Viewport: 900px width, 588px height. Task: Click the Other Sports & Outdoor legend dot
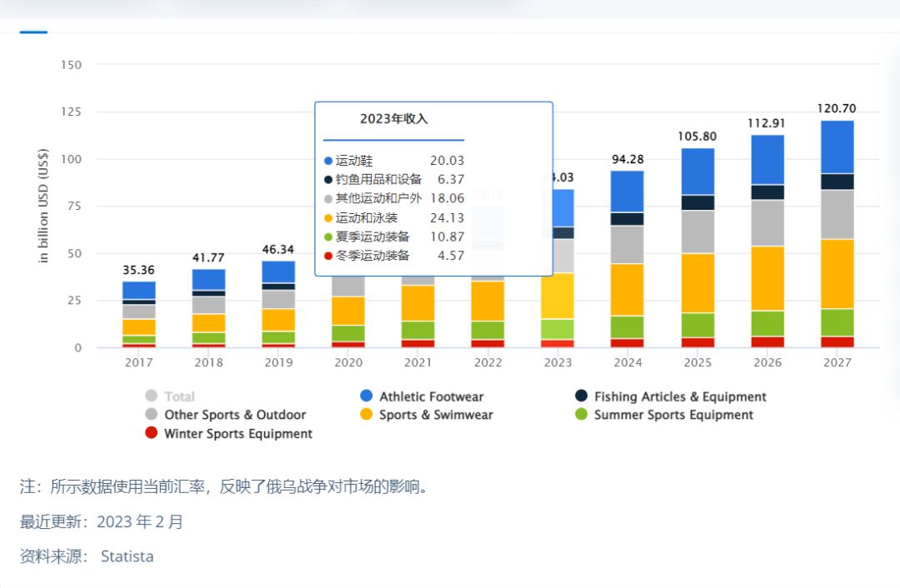click(x=152, y=414)
